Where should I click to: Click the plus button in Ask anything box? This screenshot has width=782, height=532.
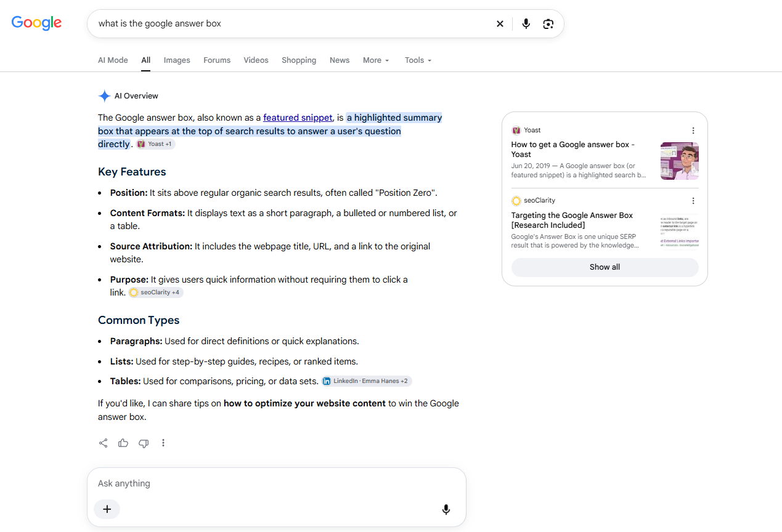107,509
